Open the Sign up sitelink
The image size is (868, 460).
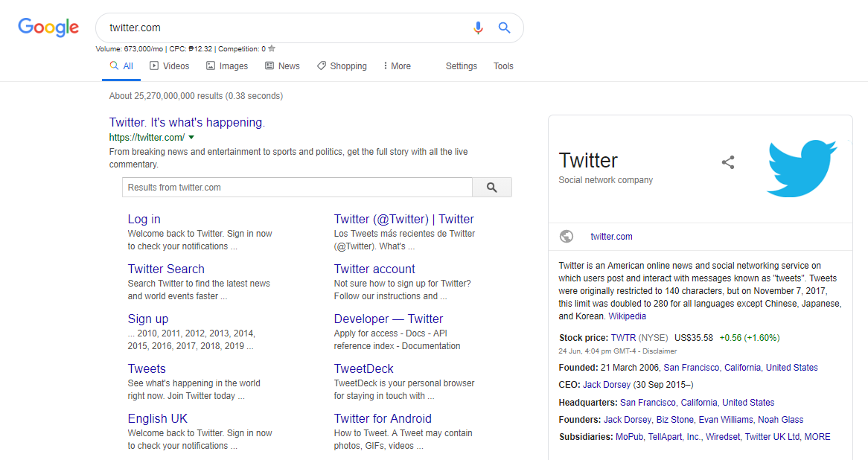click(x=148, y=319)
